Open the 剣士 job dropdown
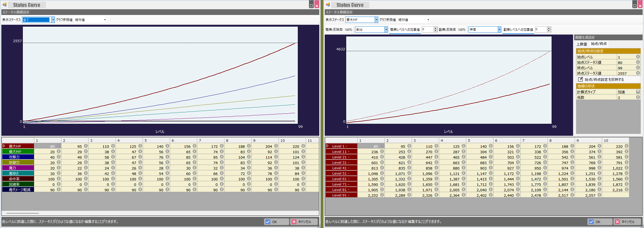The width and height of the screenshot is (644, 228). click(x=386, y=29)
